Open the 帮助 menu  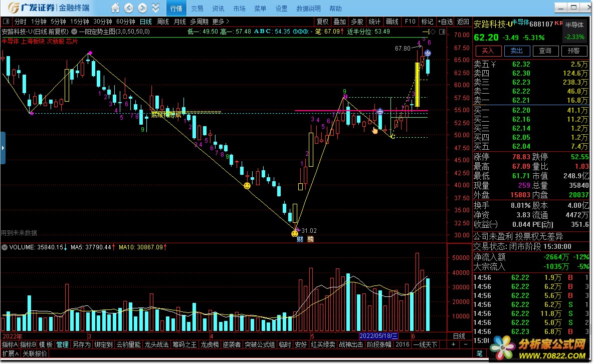335,9
